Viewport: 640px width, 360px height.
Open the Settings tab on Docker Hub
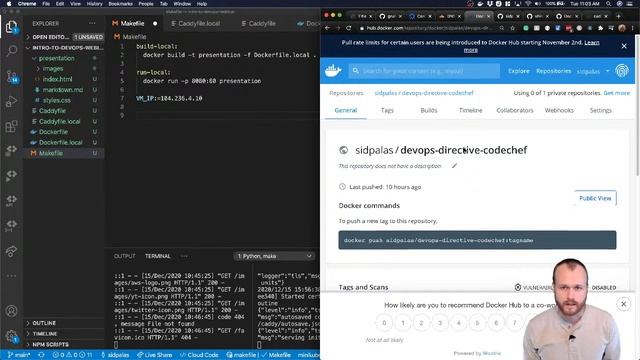(x=600, y=110)
